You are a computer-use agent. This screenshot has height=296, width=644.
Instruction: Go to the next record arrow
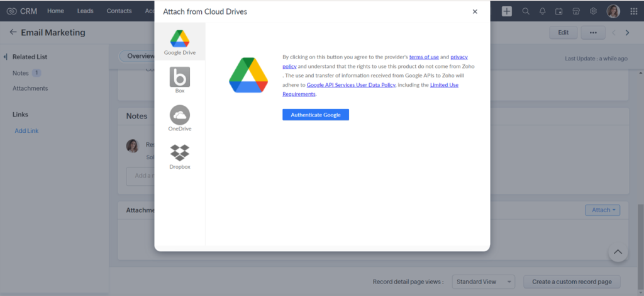coord(627,33)
